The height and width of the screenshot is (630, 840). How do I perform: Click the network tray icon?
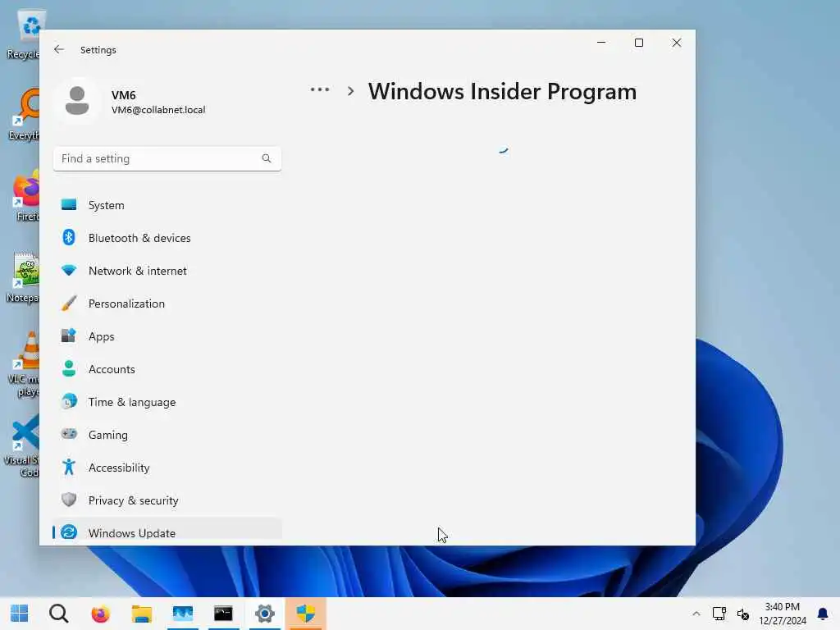point(719,614)
